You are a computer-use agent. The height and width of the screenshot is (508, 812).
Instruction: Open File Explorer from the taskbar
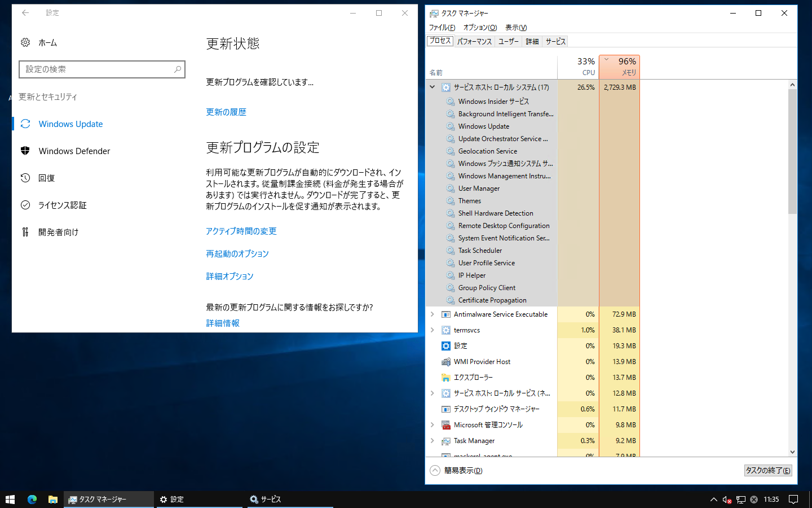coord(53,500)
